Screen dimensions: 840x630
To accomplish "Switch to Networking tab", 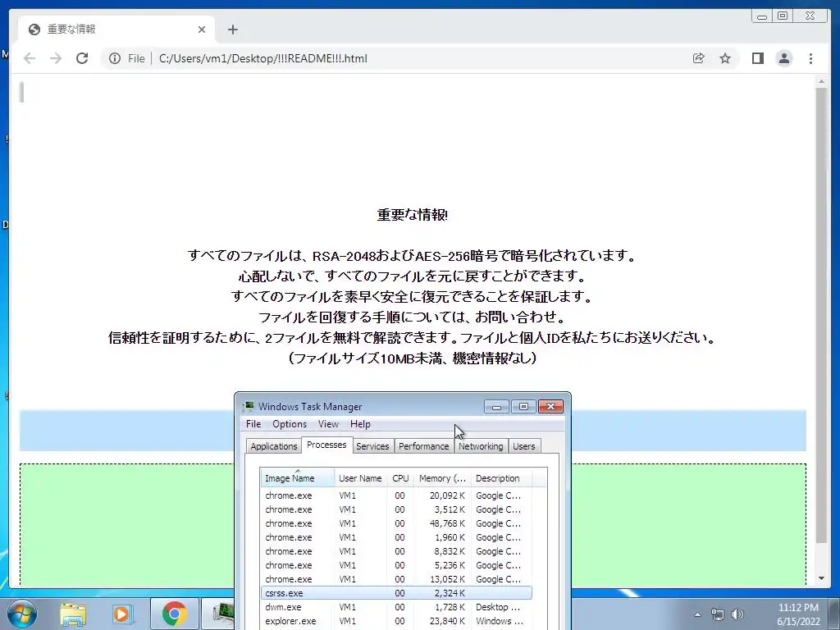I will (481, 446).
